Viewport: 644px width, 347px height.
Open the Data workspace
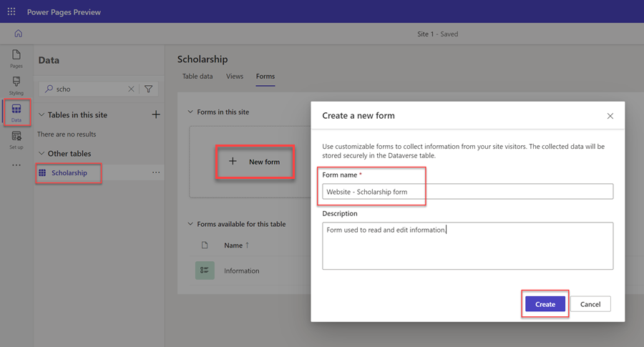click(16, 112)
